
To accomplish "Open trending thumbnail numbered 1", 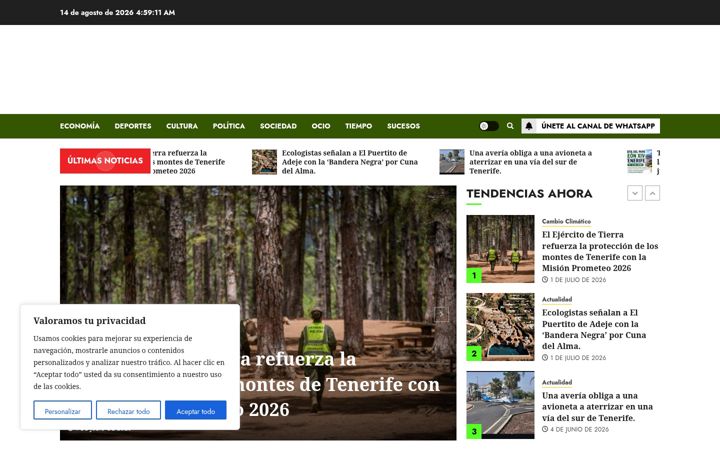I will coord(500,249).
